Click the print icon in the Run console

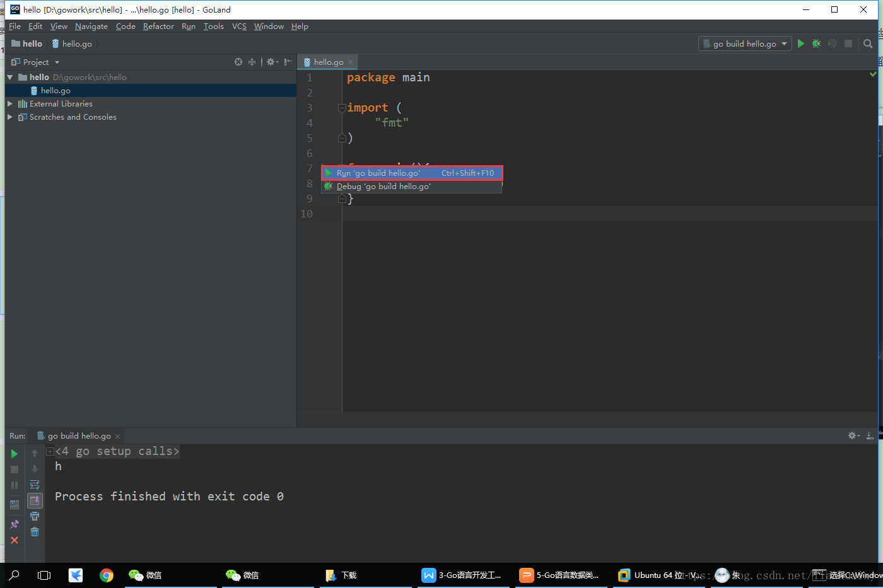(35, 516)
